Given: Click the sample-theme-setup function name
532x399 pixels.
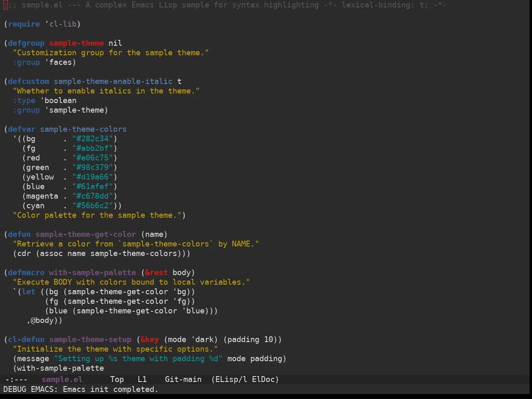Looking at the screenshot, I should 90,340.
